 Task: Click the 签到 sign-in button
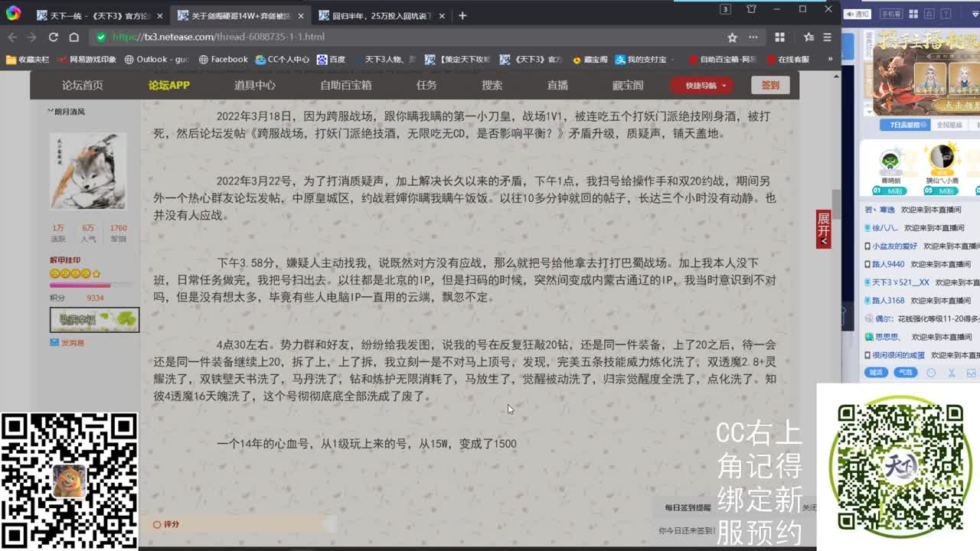[770, 85]
